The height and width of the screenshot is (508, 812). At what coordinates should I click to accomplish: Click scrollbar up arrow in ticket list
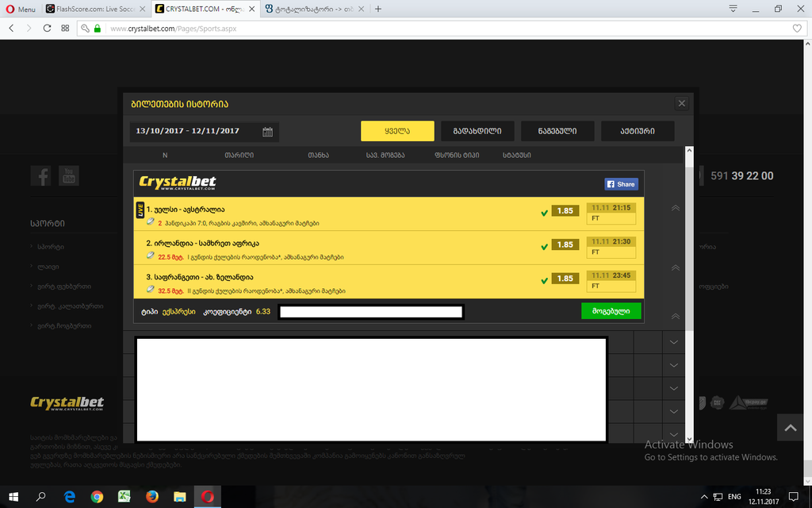(689, 150)
